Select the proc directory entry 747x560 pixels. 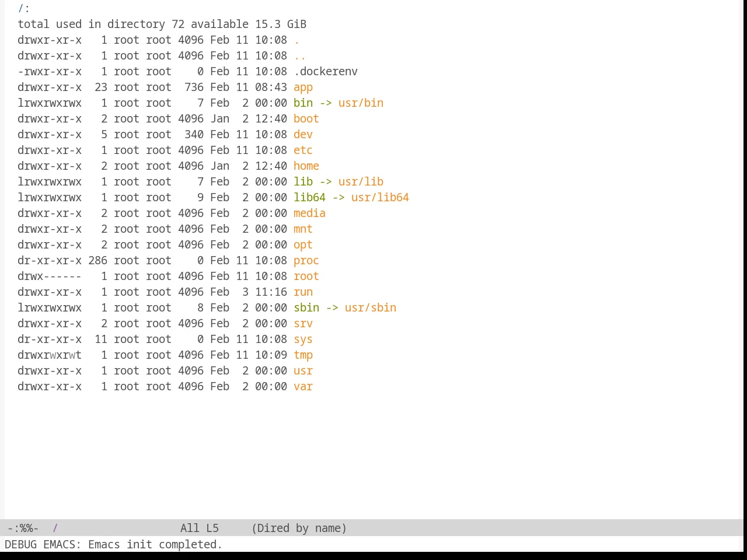pos(306,261)
